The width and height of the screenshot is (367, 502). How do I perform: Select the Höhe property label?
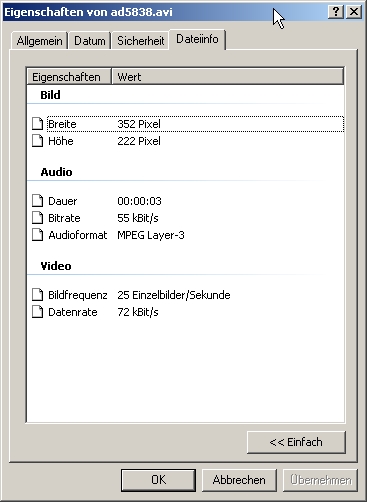click(x=61, y=141)
